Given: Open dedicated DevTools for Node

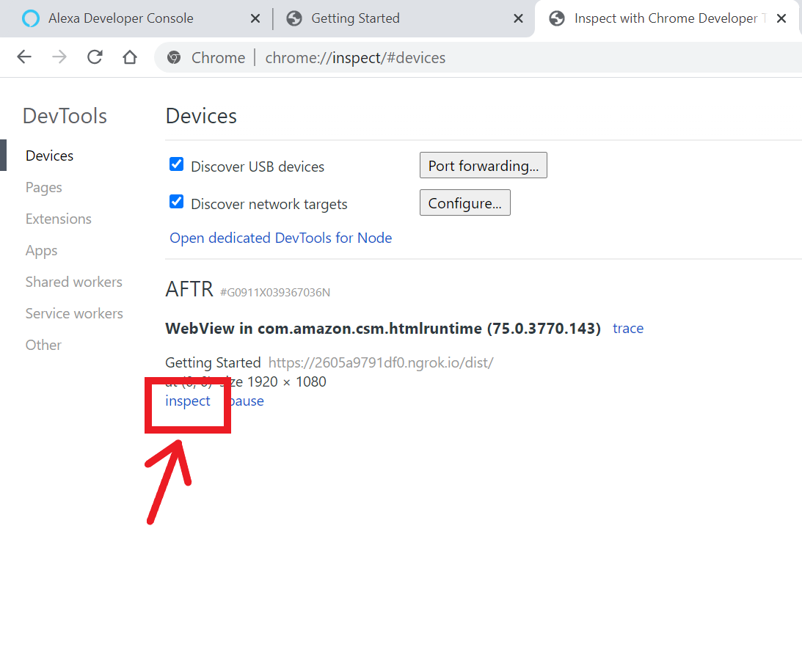Looking at the screenshot, I should click(280, 238).
